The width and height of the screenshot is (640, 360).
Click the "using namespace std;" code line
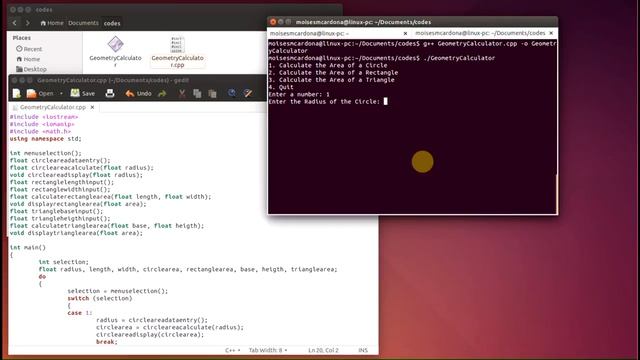[45, 139]
